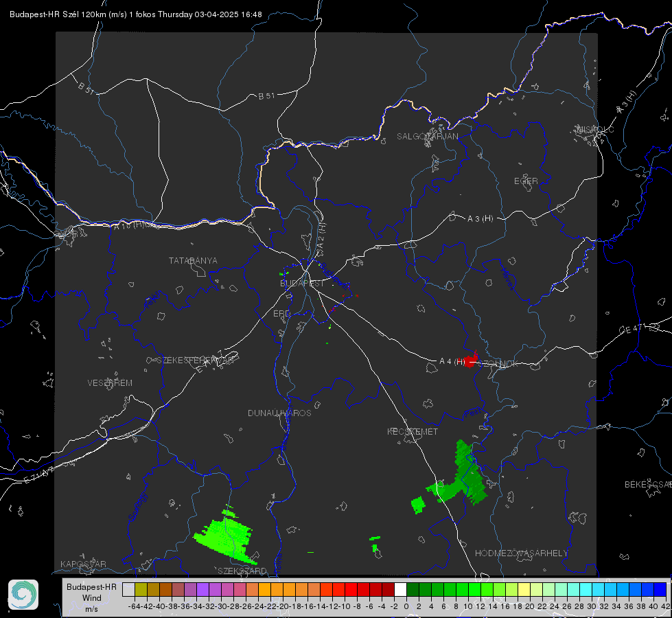Pick the olive swatch above the -64 label
Viewport: 672px width, 618px height.
[141, 589]
